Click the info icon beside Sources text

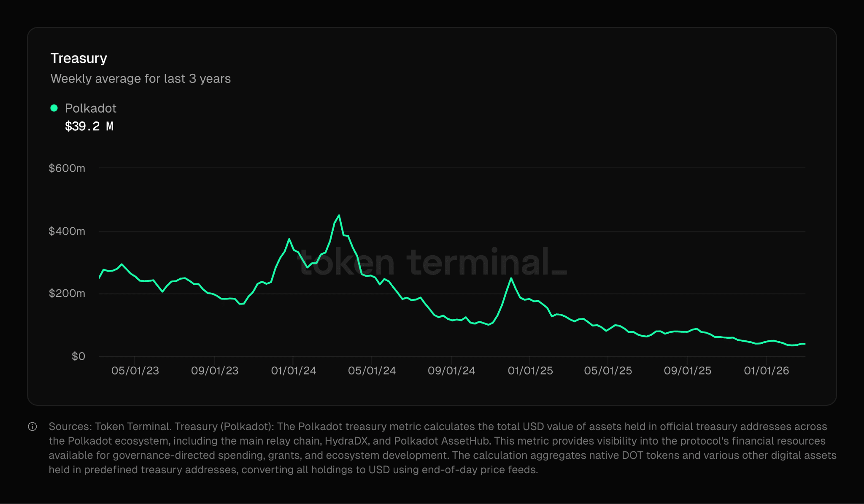point(32,426)
